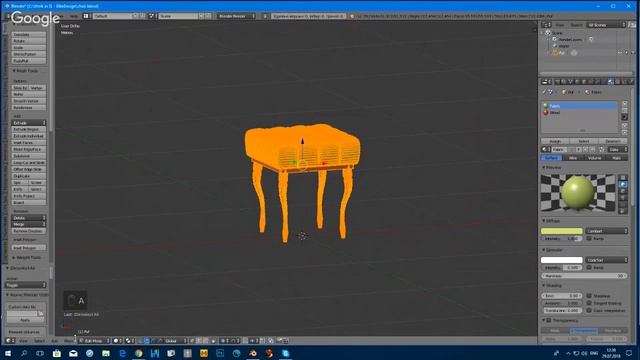Viewport: 640px width, 360px height.
Task: Open the Delete dropdown menu
Action: coord(29,218)
